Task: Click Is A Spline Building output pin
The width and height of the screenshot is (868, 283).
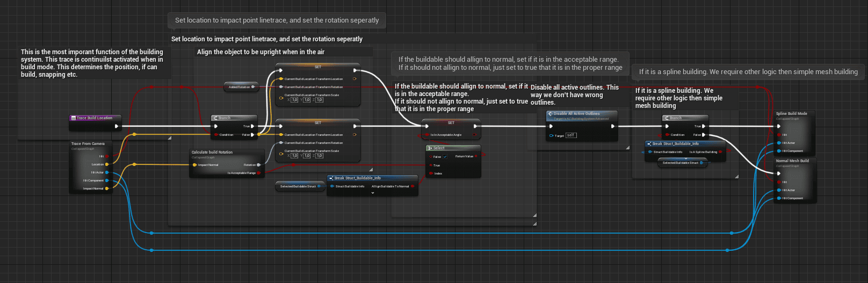Action: [721, 152]
